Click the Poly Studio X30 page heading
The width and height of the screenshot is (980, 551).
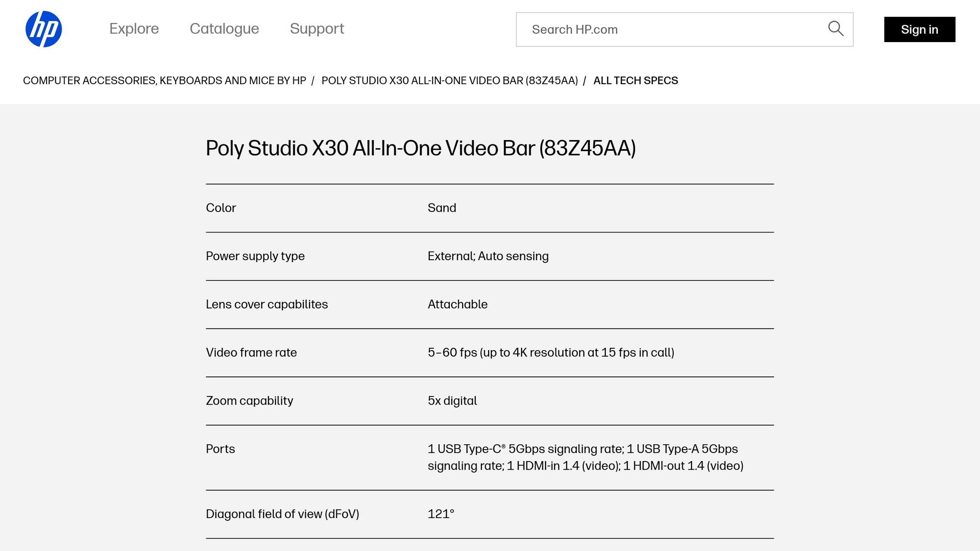click(421, 148)
